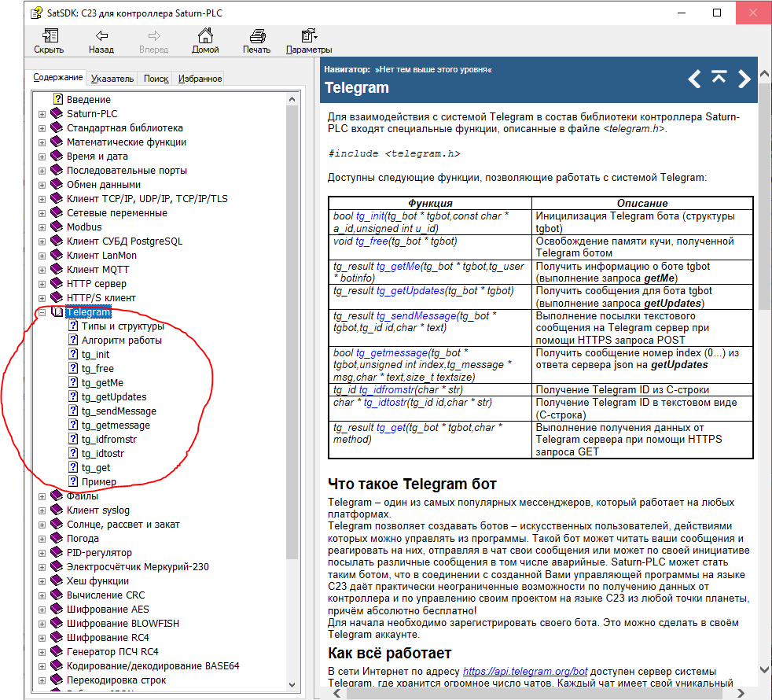Image resolution: width=772 pixels, height=700 pixels.
Task: Click the contents tree scroll-up arrow
Action: pyautogui.click(x=292, y=99)
